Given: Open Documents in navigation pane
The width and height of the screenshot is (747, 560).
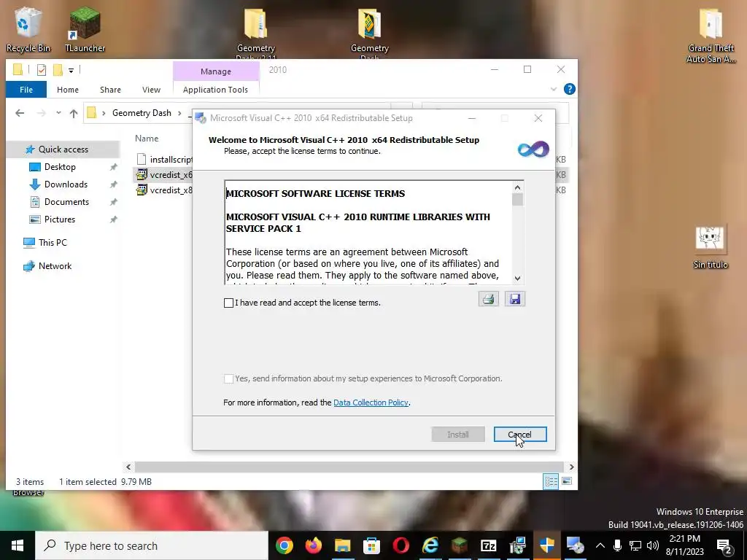Looking at the screenshot, I should (x=66, y=202).
